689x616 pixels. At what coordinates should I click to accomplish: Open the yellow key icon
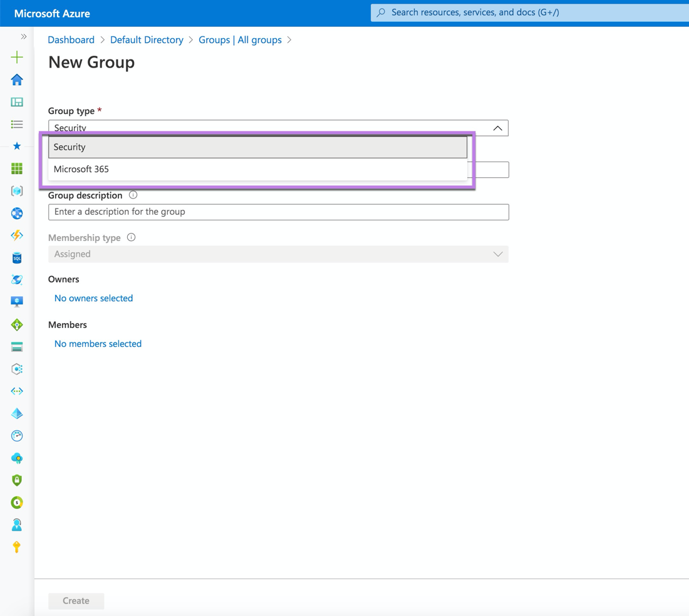tap(17, 547)
